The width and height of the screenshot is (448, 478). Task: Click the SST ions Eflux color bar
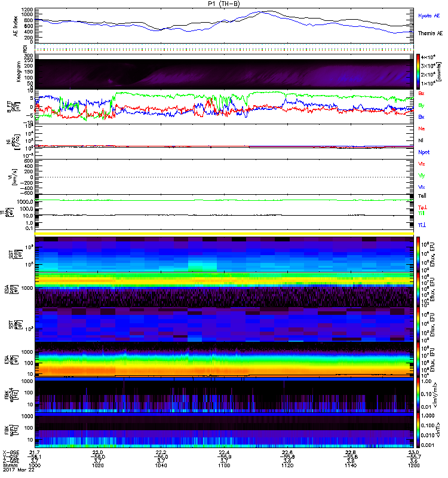(x=418, y=255)
